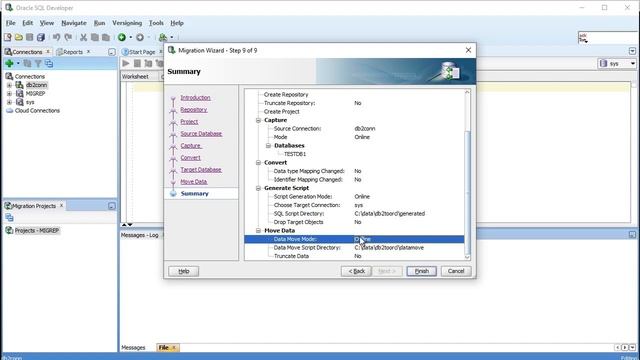Click the Open folder toolbar icon
The width and height of the screenshot is (640, 360).
pyautogui.click(x=19, y=38)
